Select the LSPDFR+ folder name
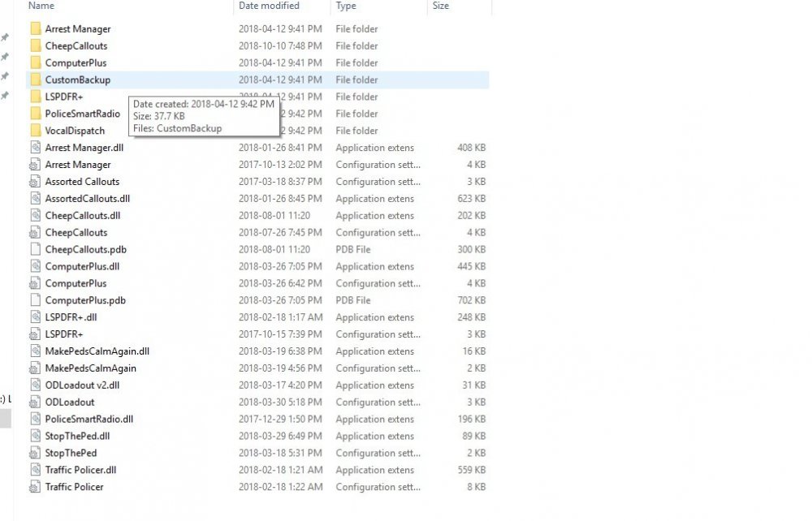 pyautogui.click(x=63, y=97)
